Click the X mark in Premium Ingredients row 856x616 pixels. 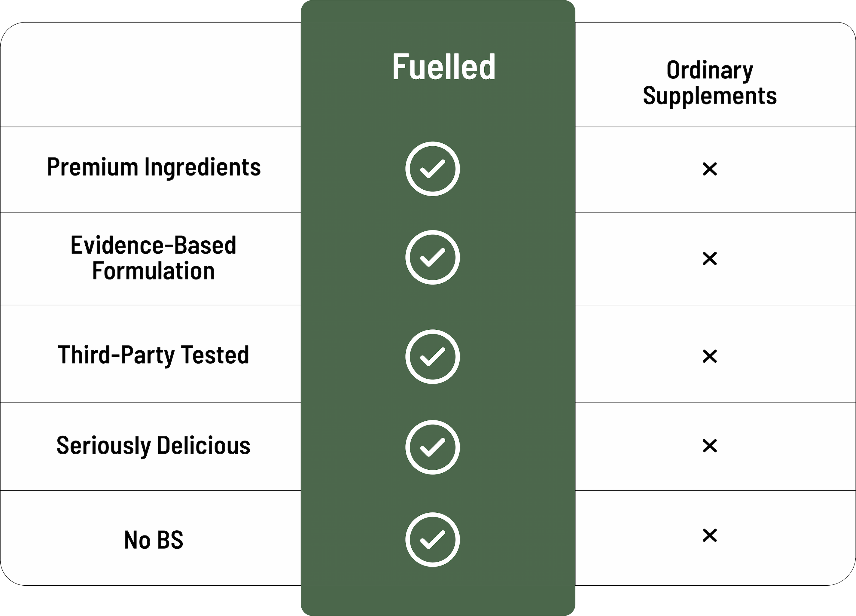(710, 169)
